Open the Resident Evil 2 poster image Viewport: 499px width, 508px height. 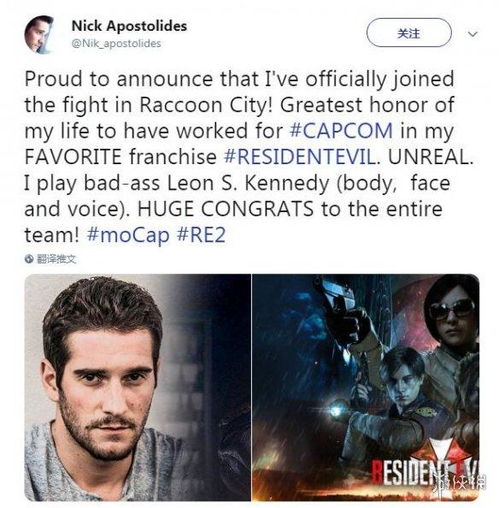366,387
